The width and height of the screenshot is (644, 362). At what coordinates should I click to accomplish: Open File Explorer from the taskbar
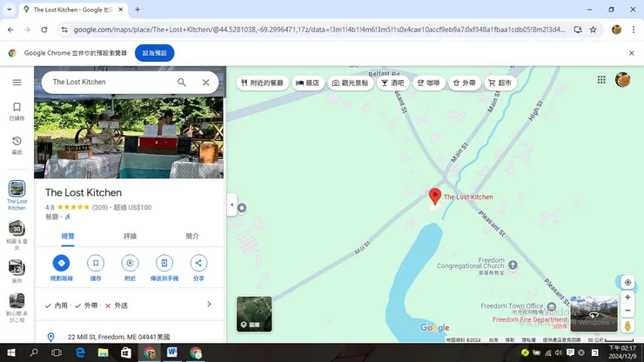point(103,352)
